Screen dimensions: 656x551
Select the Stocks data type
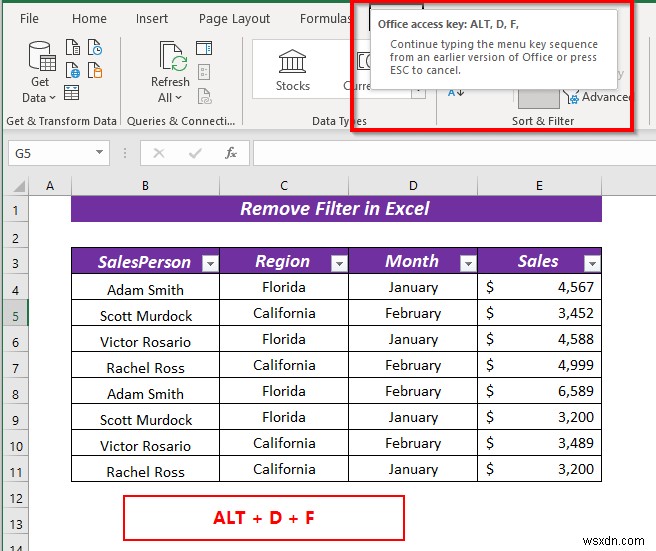pos(292,70)
